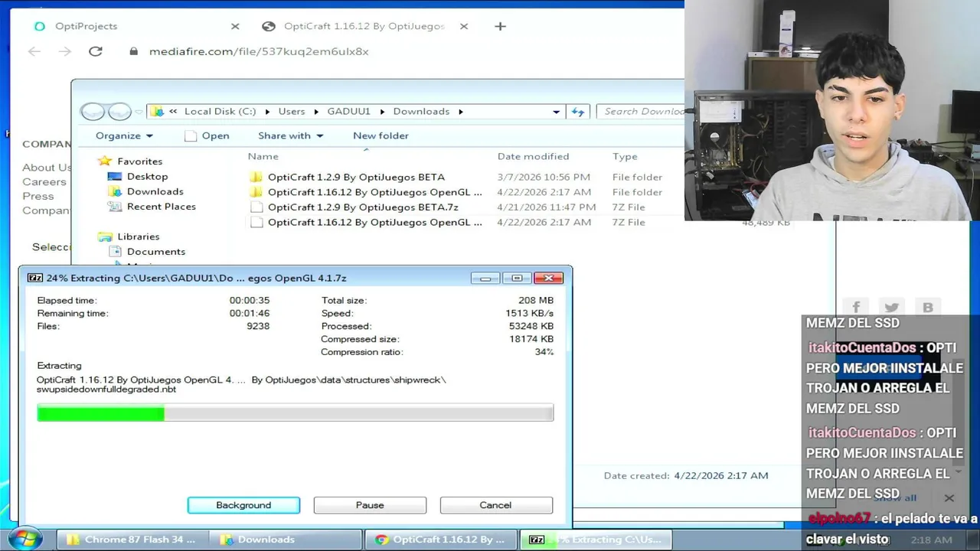Select Recent Places in navigation pane
980x551 pixels.
(161, 207)
